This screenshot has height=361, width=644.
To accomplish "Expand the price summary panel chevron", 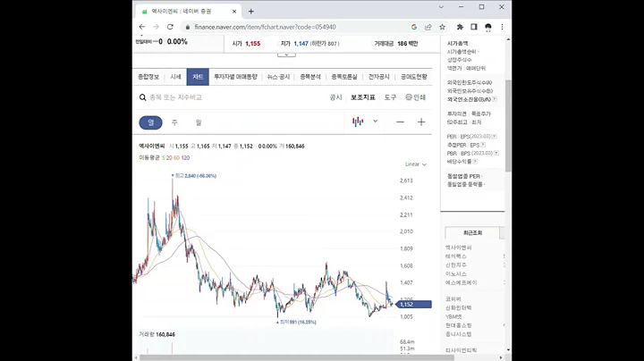I will [x=286, y=55].
